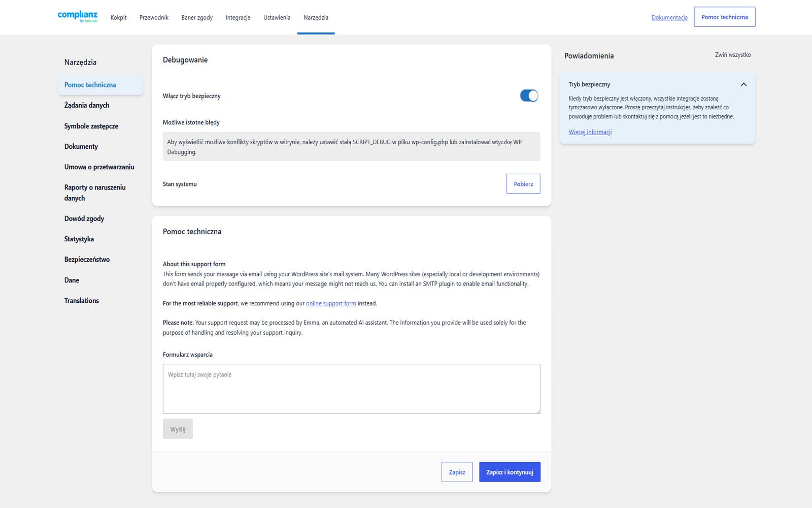
Task: Open Żądania danych in the sidebar
Action: [87, 105]
